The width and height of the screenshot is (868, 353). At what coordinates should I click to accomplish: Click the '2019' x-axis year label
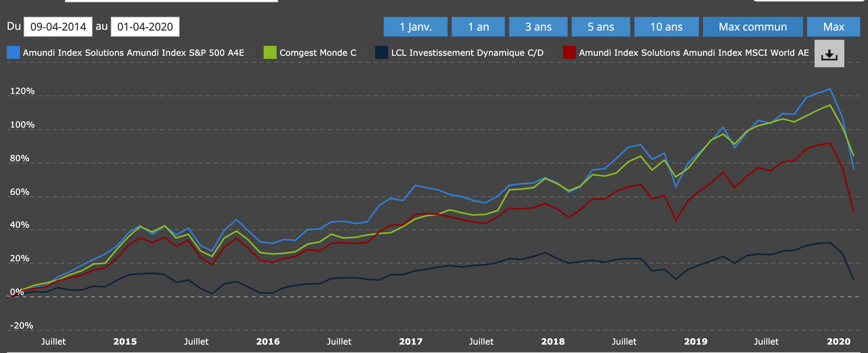tap(696, 342)
